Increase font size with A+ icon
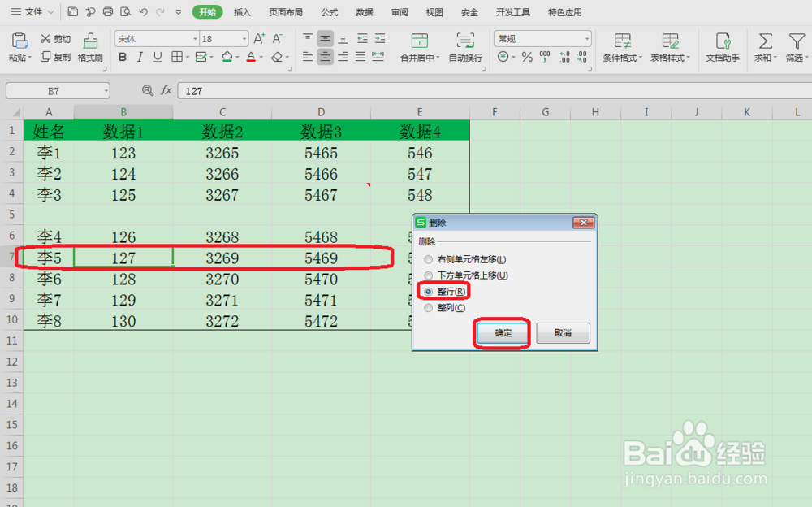This screenshot has height=507, width=812. [260, 38]
